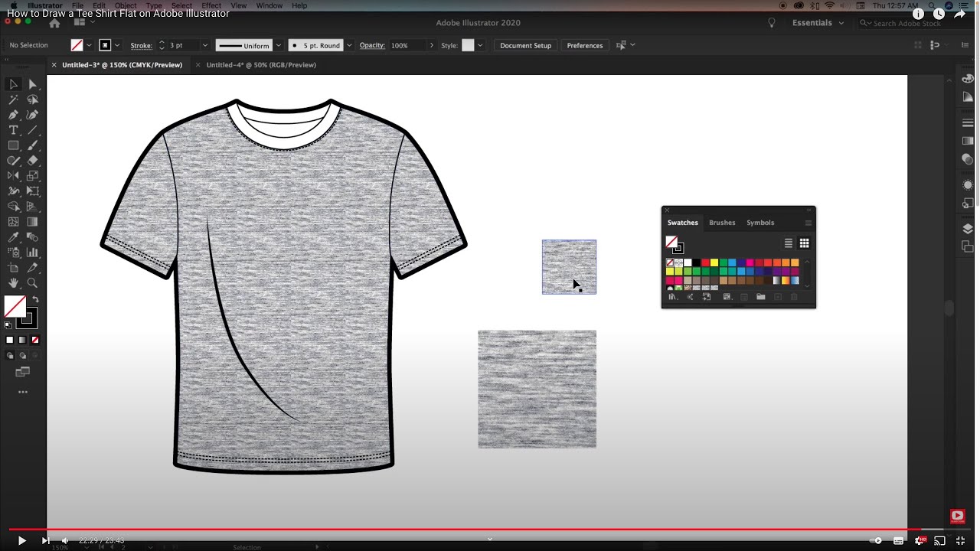Select the Shaper tool
The width and height of the screenshot is (980, 551).
pyautogui.click(x=13, y=161)
